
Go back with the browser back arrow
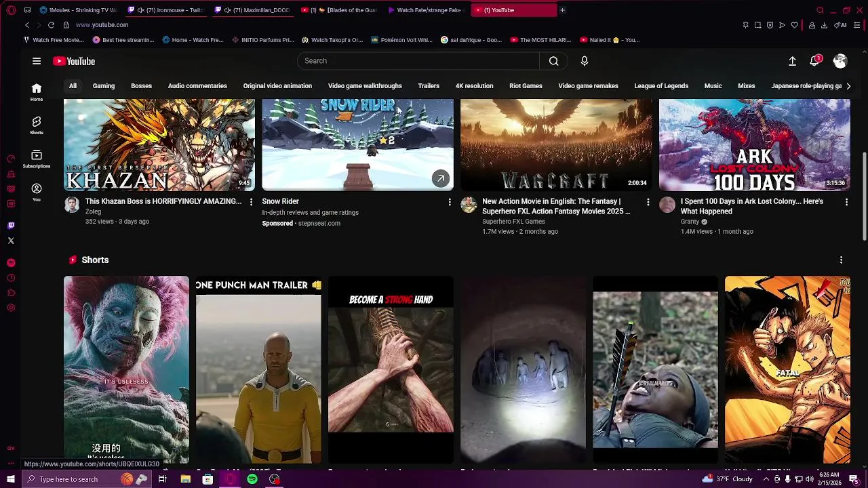27,25
